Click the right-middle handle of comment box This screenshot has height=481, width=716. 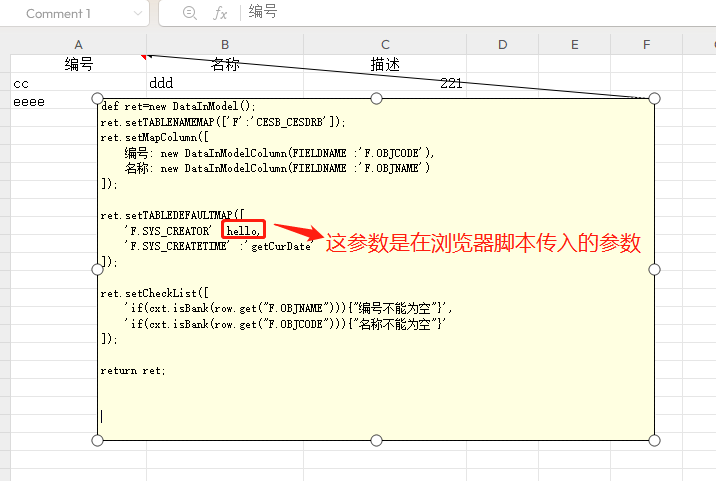point(654,269)
